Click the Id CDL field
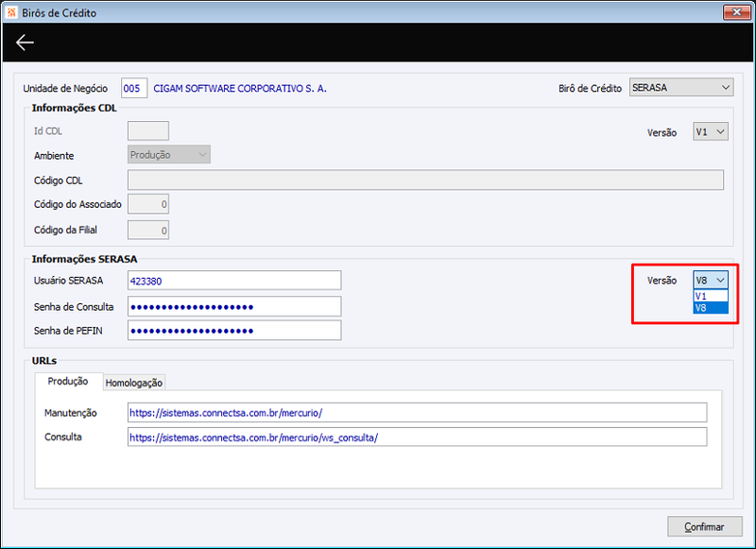756x549 pixels. (148, 131)
